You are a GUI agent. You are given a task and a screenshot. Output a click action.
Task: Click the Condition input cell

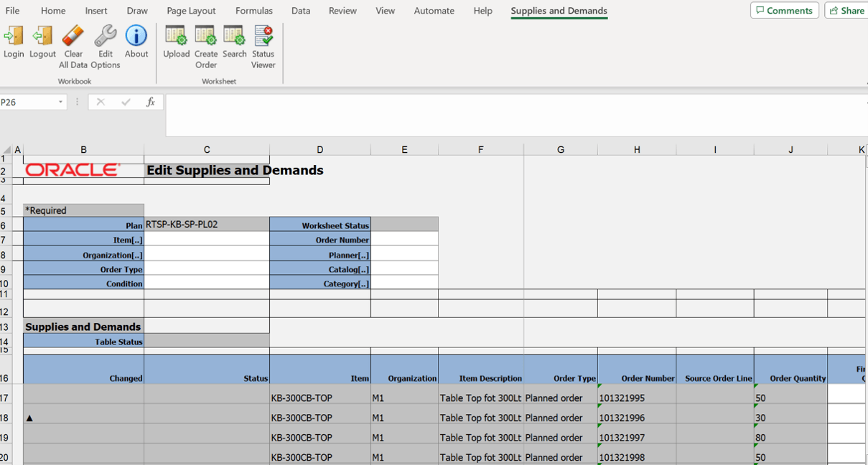pos(207,283)
